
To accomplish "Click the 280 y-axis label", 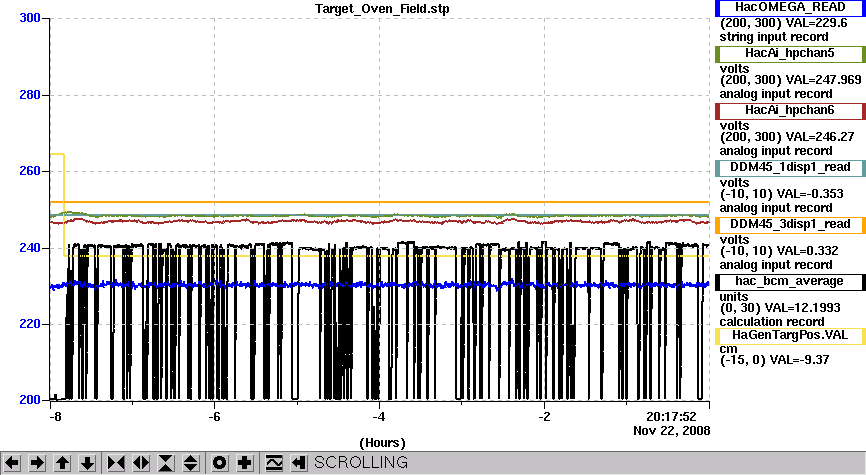I will point(30,94).
